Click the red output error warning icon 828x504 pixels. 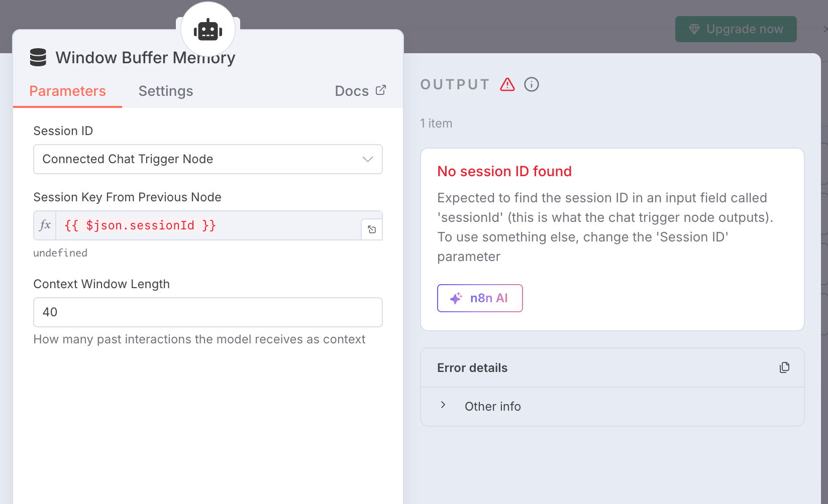[x=507, y=84]
